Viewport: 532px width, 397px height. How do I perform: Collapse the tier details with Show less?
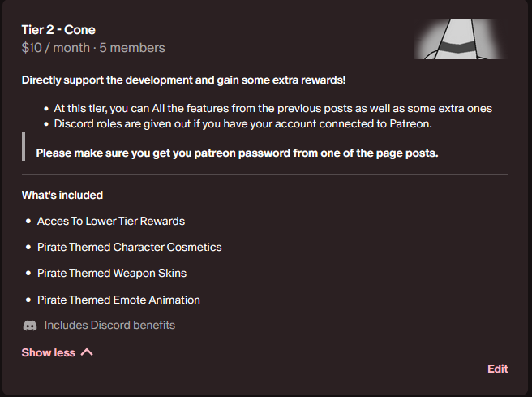click(x=49, y=352)
